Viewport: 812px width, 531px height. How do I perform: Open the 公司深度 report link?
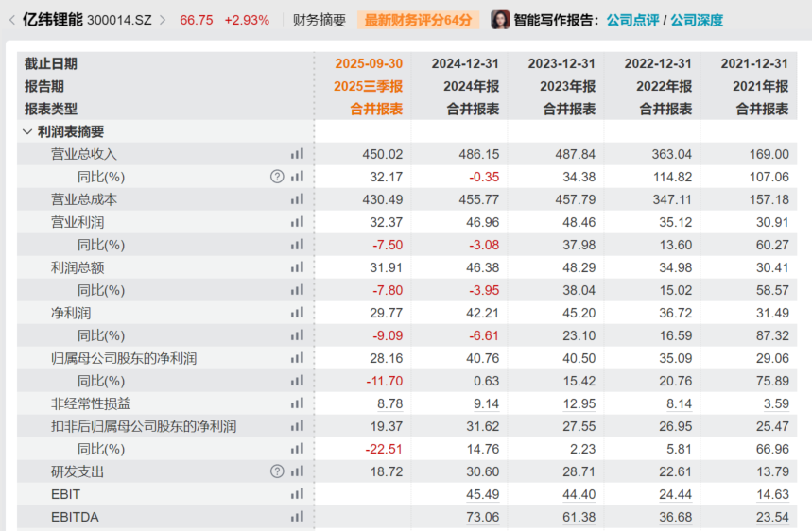(x=697, y=20)
